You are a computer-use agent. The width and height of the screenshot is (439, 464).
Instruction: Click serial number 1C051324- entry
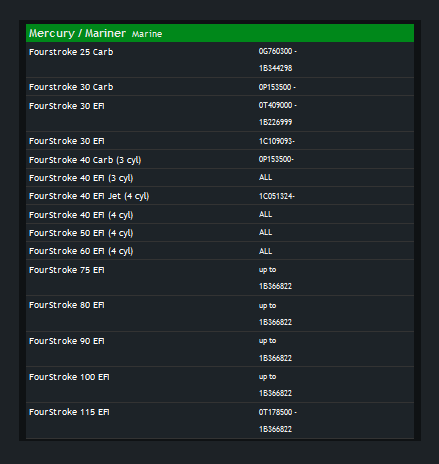pyautogui.click(x=277, y=196)
